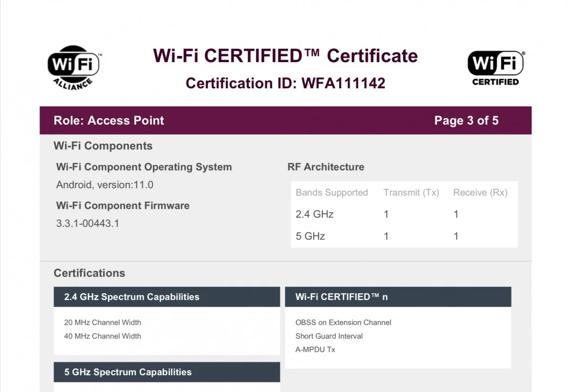The image size is (573, 392).
Task: Select the Android, version:11.0 value
Action: click(105, 185)
